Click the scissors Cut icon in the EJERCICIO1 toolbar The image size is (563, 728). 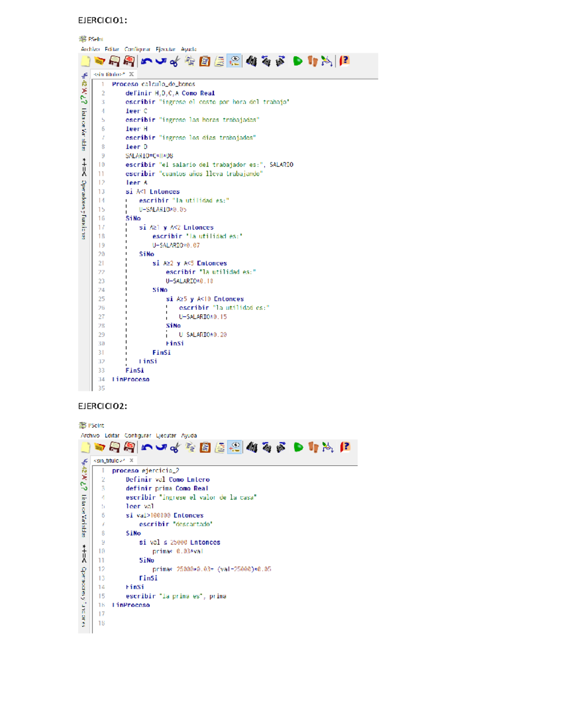click(x=175, y=61)
